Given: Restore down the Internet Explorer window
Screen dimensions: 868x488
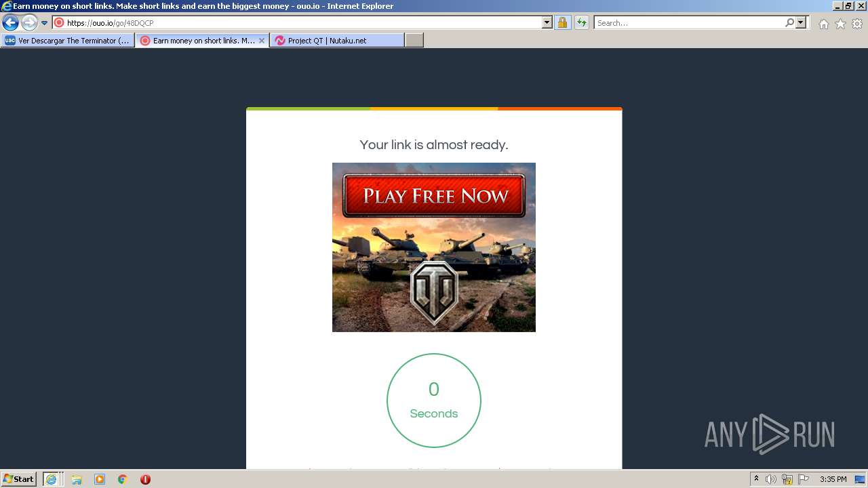Looking at the screenshot, I should click(848, 5).
